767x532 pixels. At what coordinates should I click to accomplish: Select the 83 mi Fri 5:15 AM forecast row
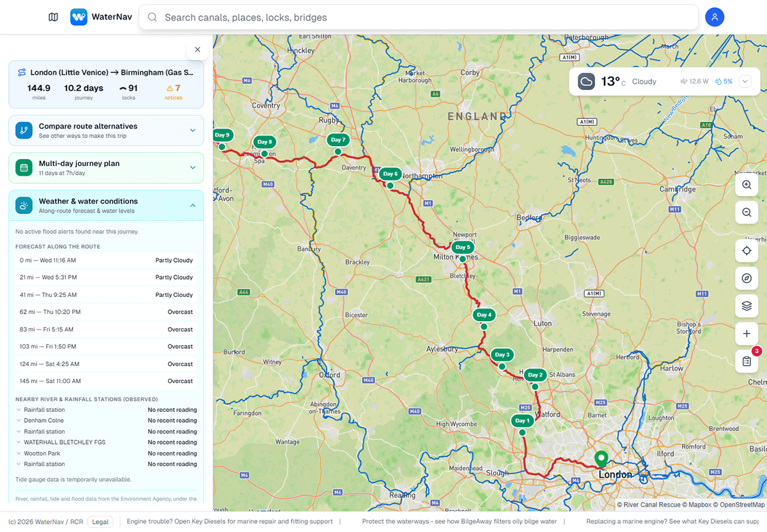106,330
